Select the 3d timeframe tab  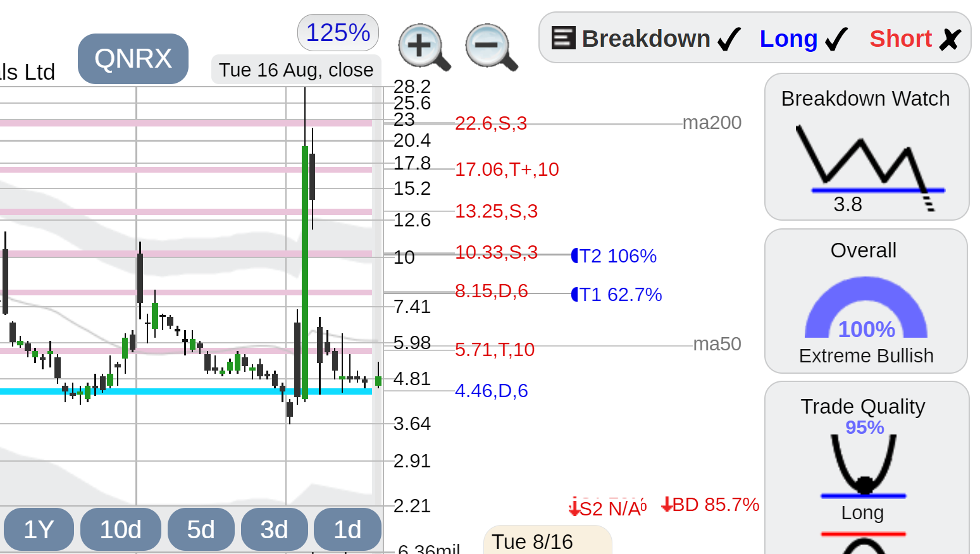(x=274, y=529)
